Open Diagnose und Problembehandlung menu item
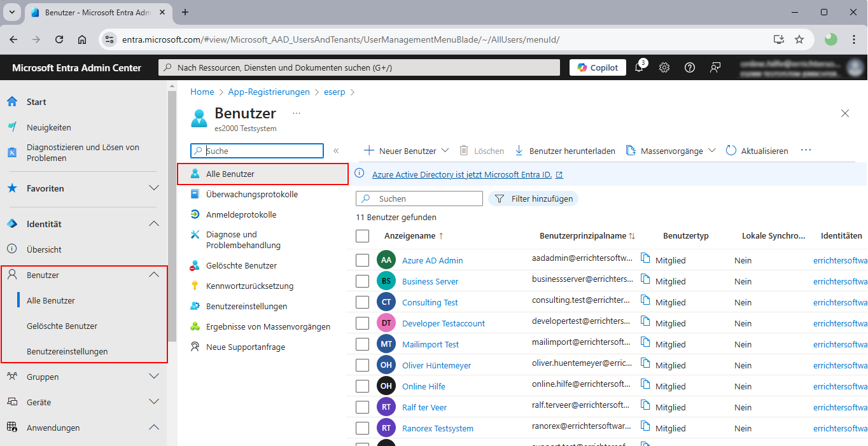868x446 pixels. click(x=243, y=240)
